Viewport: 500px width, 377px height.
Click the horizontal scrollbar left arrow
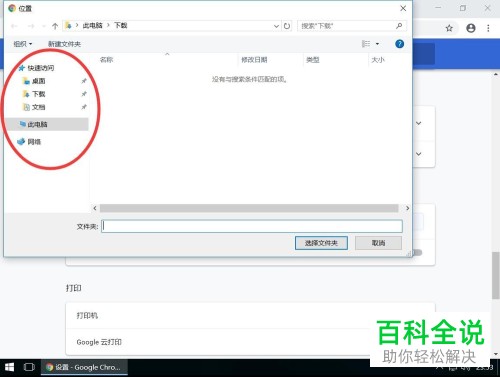click(x=95, y=208)
